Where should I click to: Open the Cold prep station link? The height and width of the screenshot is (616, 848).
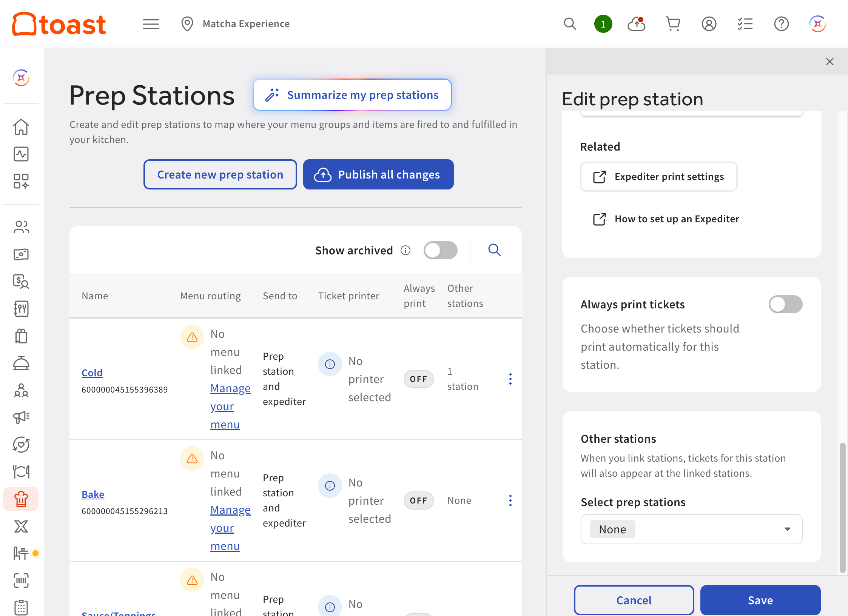point(92,373)
